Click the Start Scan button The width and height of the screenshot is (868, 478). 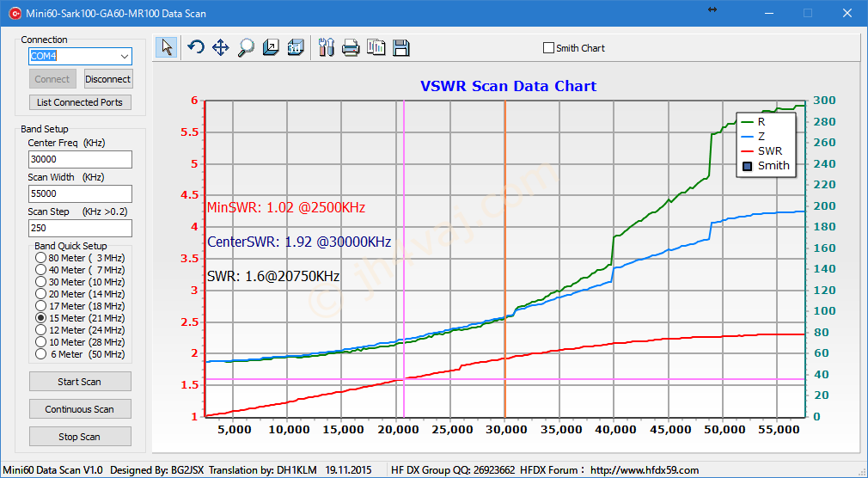80,382
